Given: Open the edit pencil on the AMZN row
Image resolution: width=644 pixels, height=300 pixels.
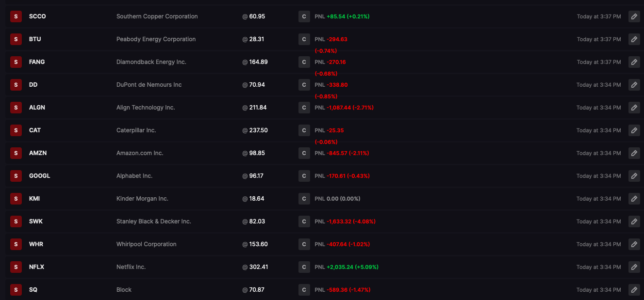Looking at the screenshot, I should click(634, 153).
